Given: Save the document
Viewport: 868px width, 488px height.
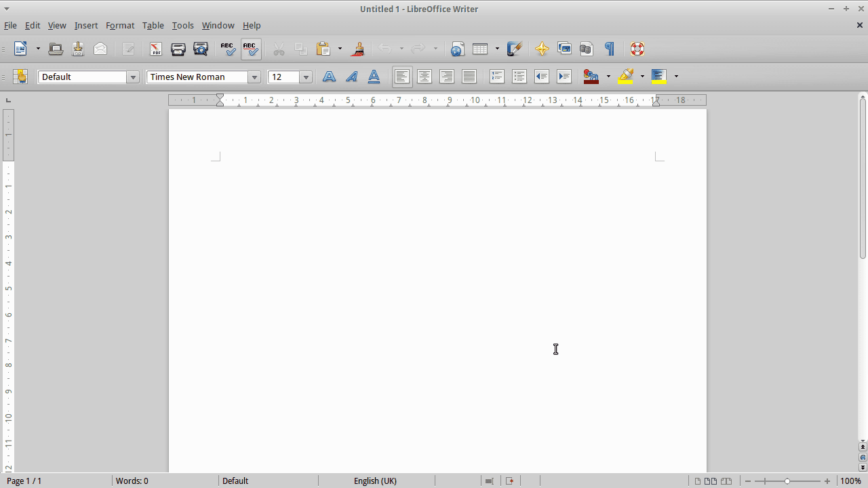Looking at the screenshot, I should [78, 49].
